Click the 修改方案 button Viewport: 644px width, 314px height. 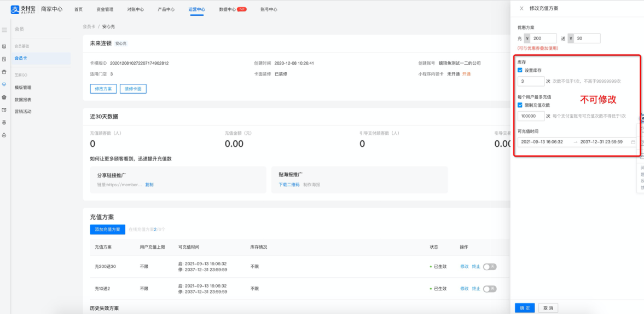click(103, 89)
